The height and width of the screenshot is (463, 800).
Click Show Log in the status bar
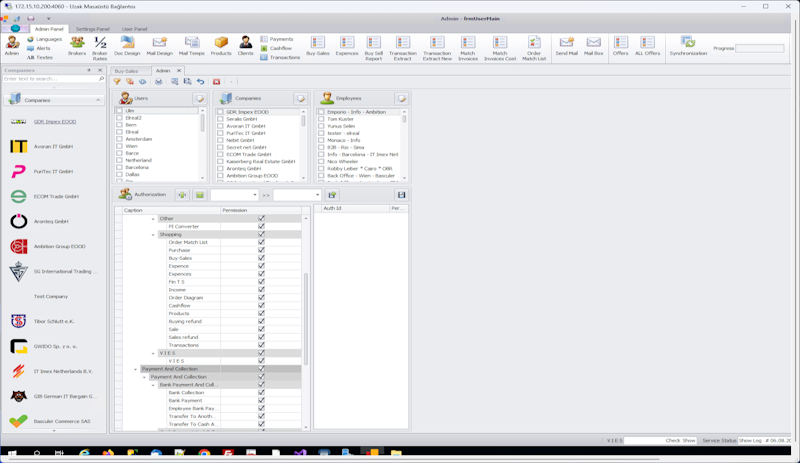pos(750,440)
